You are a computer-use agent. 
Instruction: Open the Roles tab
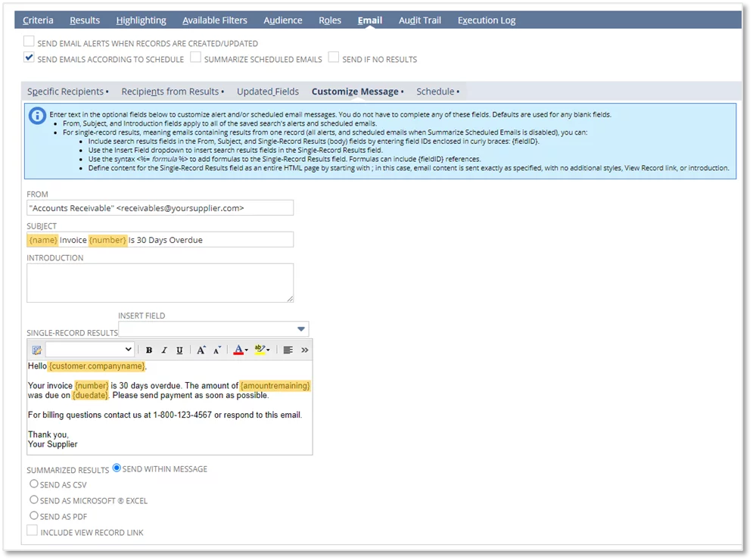[330, 20]
